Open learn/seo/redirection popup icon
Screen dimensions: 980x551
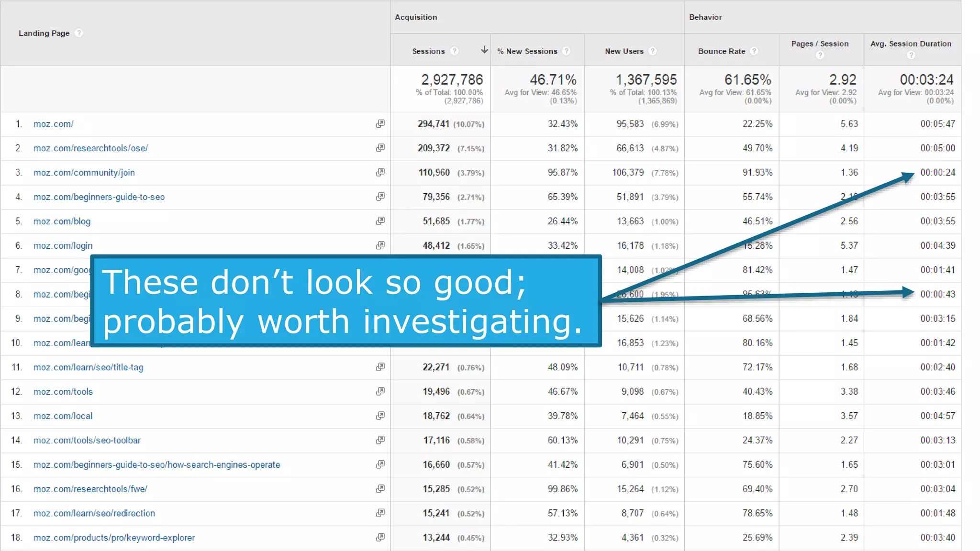[x=380, y=513]
